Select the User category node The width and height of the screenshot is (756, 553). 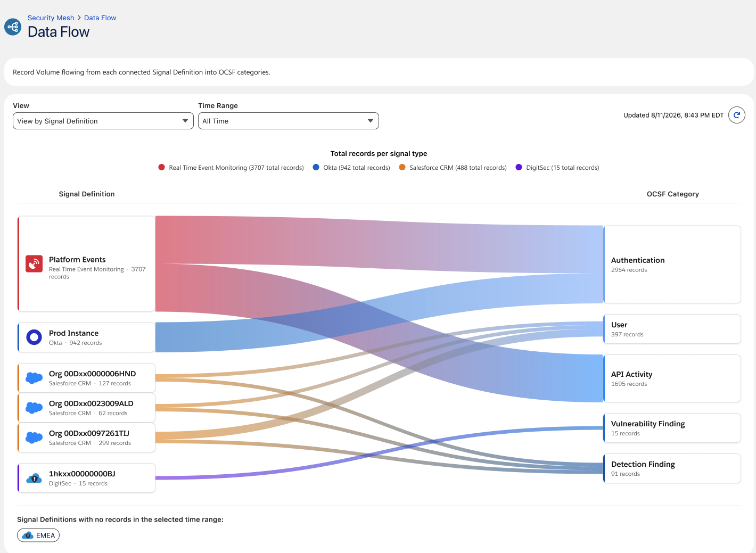point(672,329)
